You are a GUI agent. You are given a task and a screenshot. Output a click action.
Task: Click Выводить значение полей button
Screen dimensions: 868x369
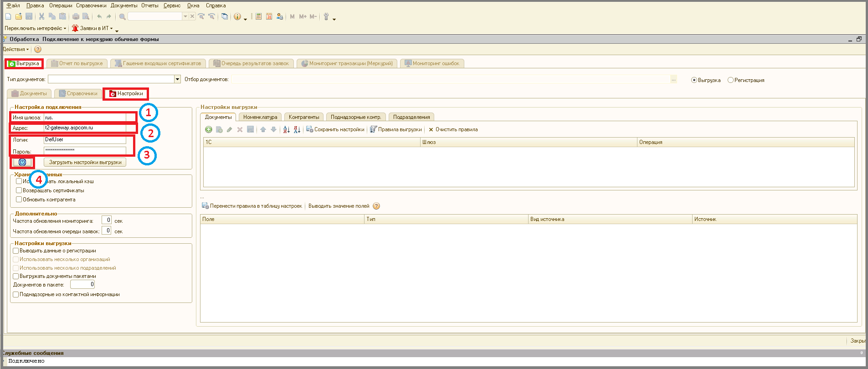click(339, 206)
